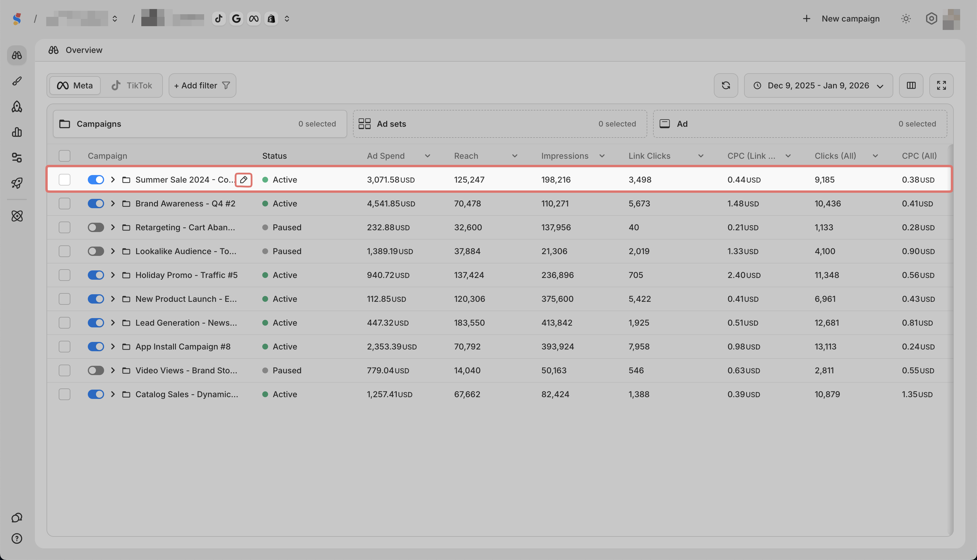Click the bar chart icon in sidebar
The height and width of the screenshot is (560, 977).
point(17,132)
